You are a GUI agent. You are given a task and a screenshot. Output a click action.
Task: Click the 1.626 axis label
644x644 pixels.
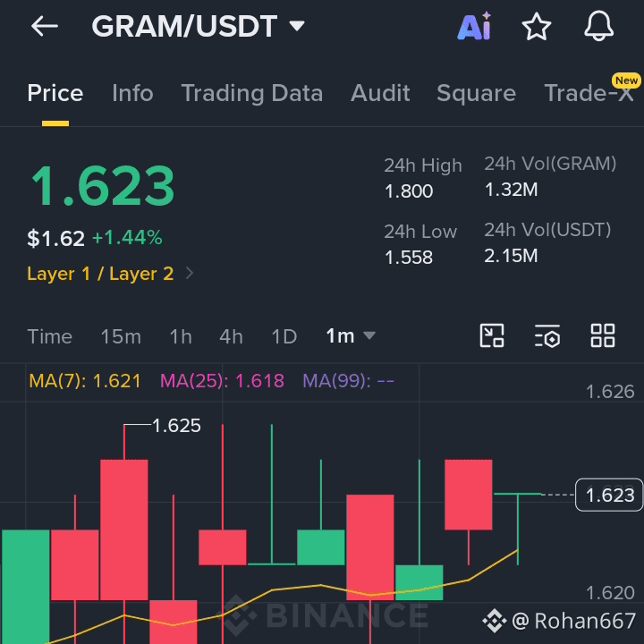tap(610, 392)
